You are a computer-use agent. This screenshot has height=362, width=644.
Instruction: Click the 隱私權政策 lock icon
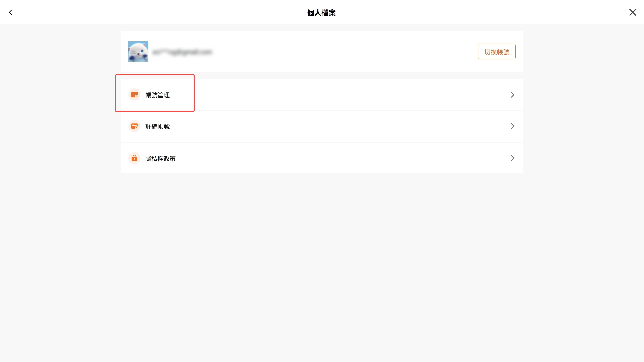134,158
